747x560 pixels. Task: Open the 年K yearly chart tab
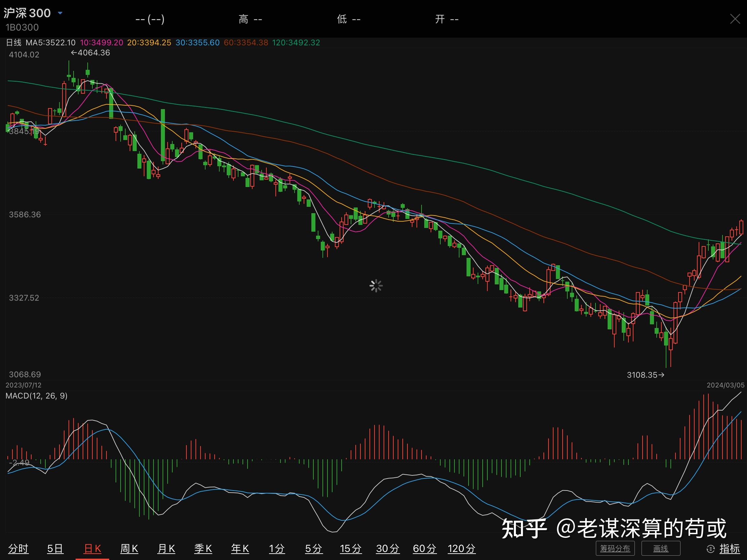pos(240,549)
